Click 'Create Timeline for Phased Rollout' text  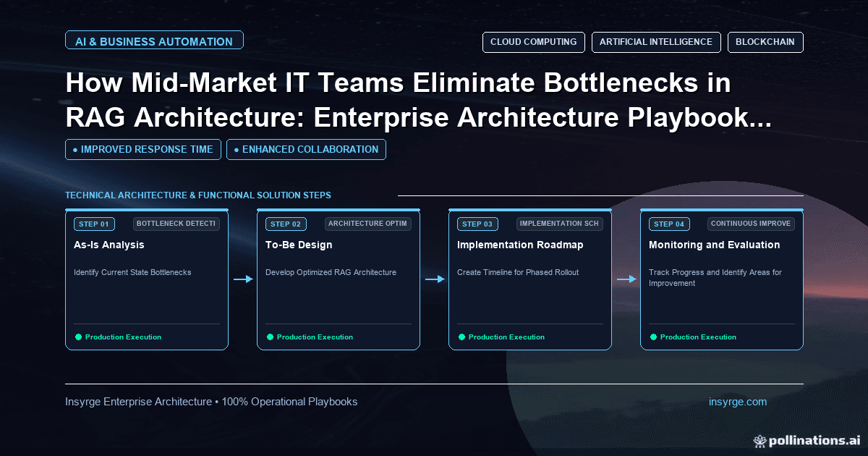518,272
